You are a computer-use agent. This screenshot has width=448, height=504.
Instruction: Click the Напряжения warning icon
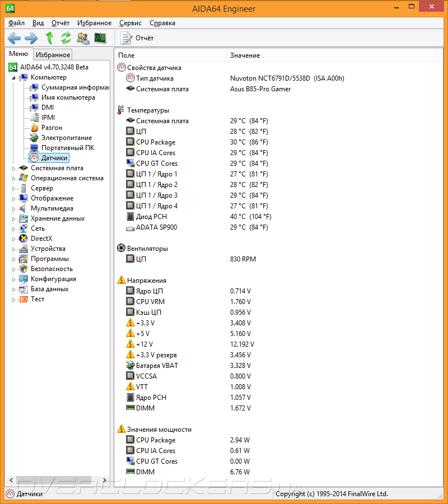point(121,280)
